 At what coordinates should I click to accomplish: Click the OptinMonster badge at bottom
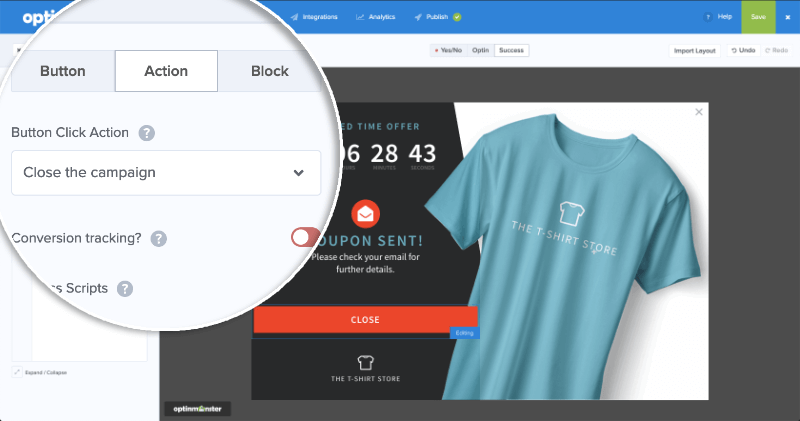[197, 409]
